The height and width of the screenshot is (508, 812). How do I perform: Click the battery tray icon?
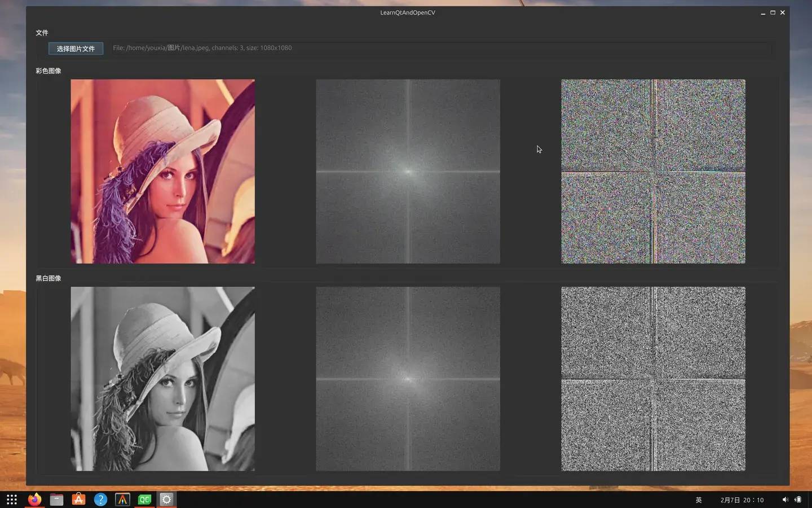click(x=798, y=500)
